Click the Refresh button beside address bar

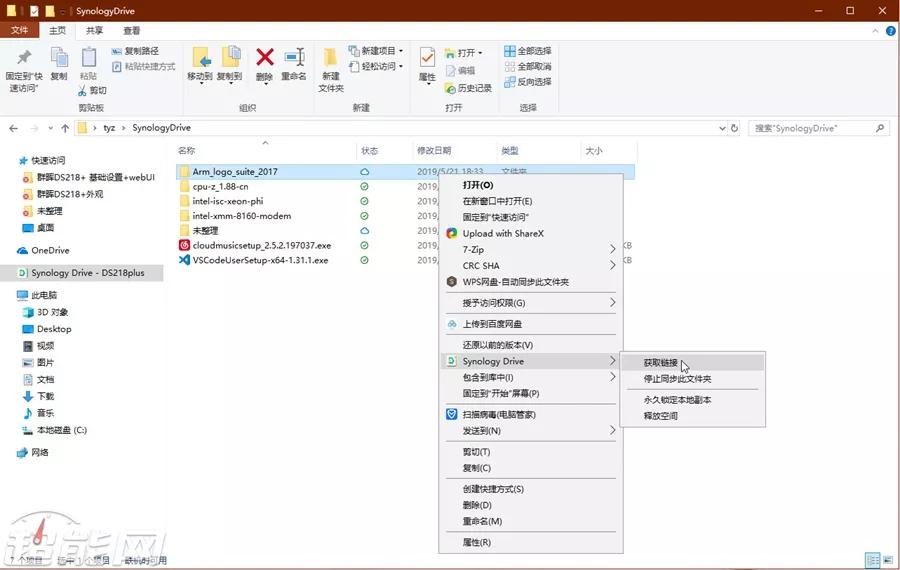734,128
